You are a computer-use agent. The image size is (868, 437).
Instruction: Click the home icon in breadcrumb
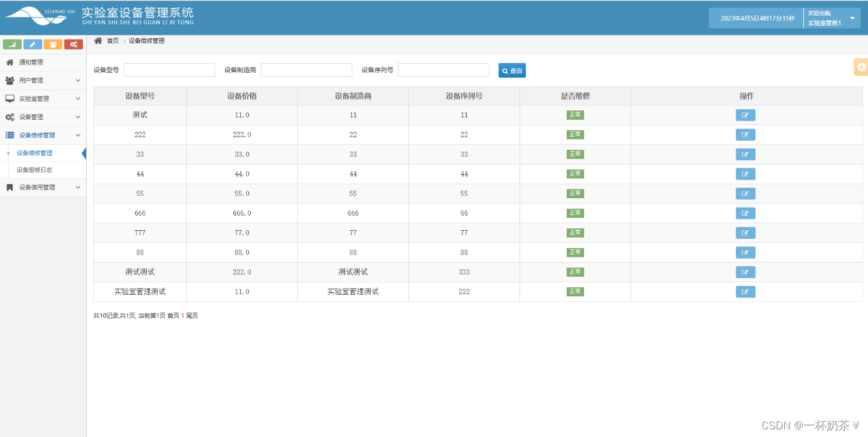[x=98, y=41]
